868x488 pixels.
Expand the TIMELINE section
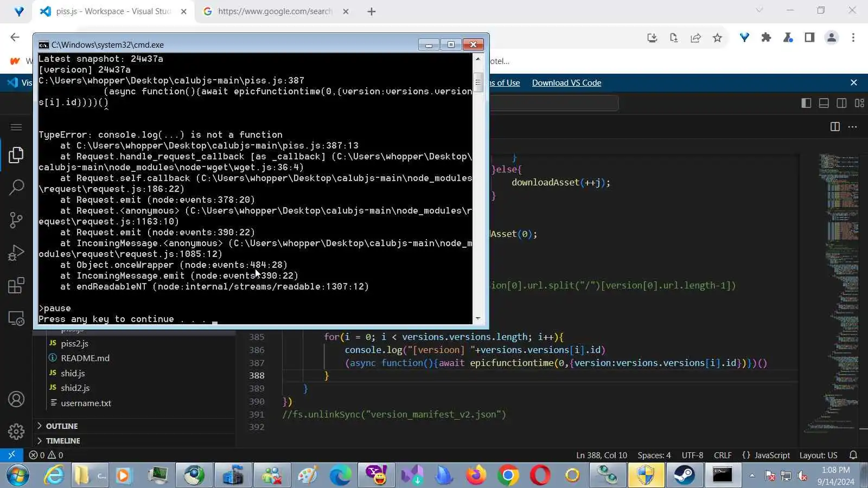[x=135, y=441]
